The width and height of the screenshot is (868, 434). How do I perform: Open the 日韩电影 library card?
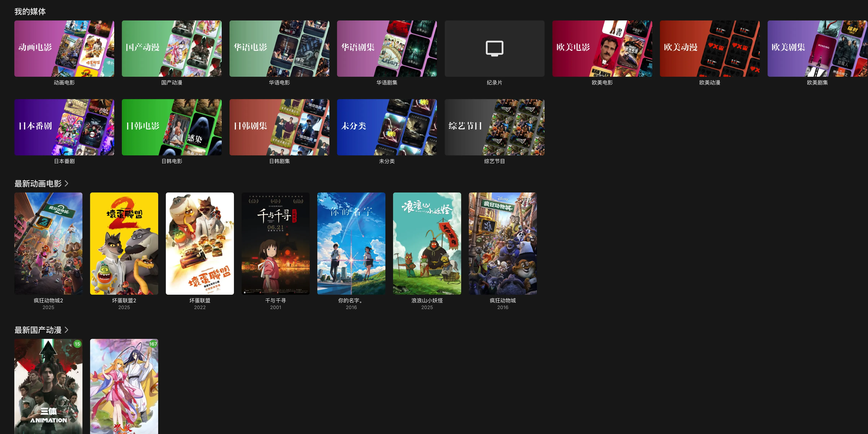click(172, 127)
